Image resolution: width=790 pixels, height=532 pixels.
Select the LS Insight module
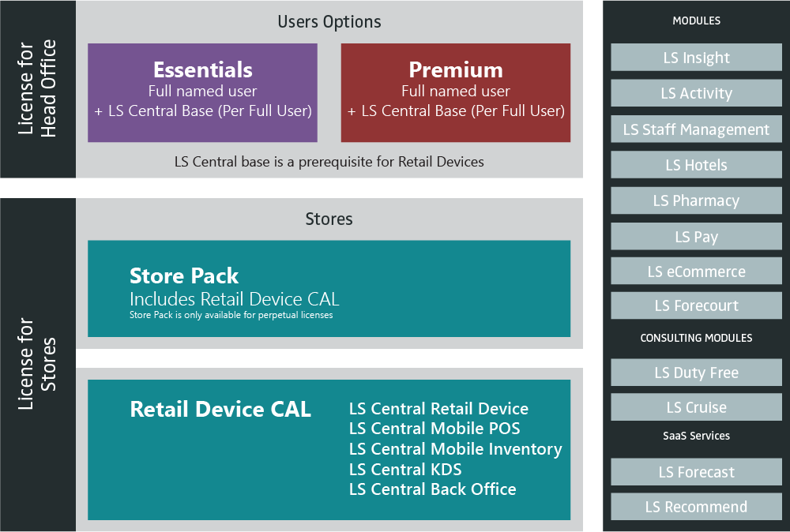(x=696, y=58)
